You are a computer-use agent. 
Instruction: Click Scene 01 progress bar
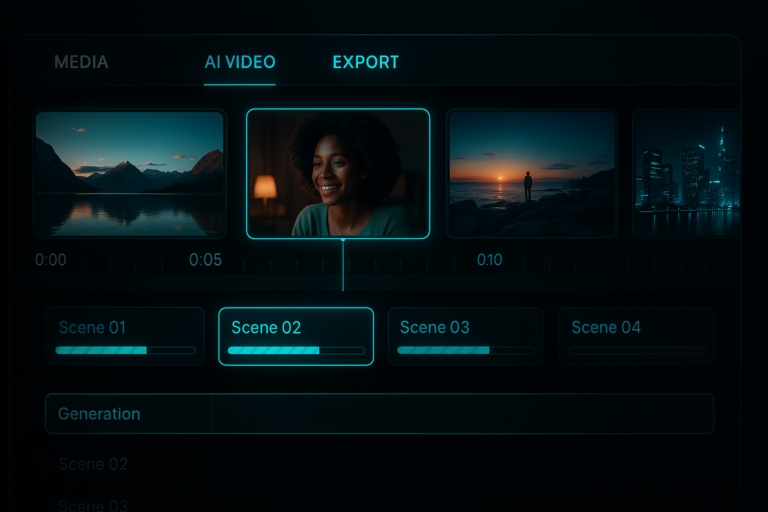(125, 350)
